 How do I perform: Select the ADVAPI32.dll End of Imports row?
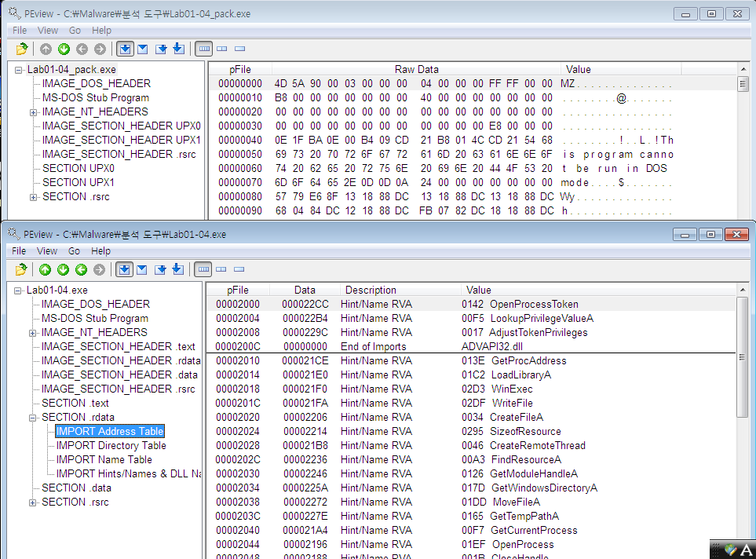tap(471, 347)
